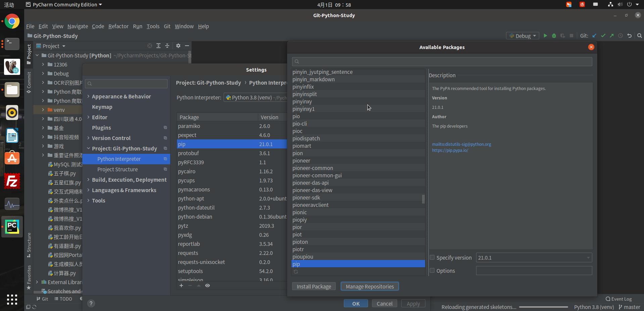This screenshot has height=311, width=644.
Task: Open the Files manager from the dock
Action: [12, 90]
